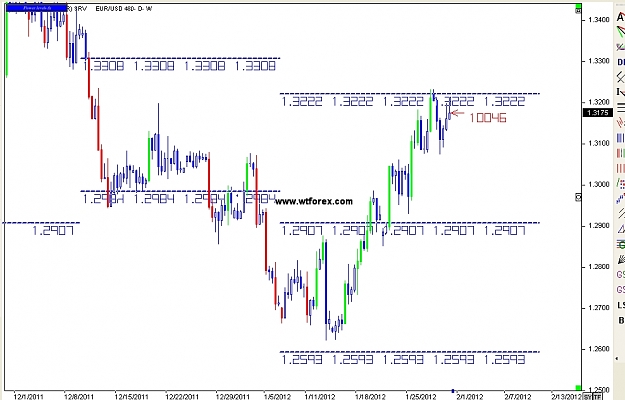
Task: Click the small left arrow below toolbar
Action: click(x=618, y=359)
